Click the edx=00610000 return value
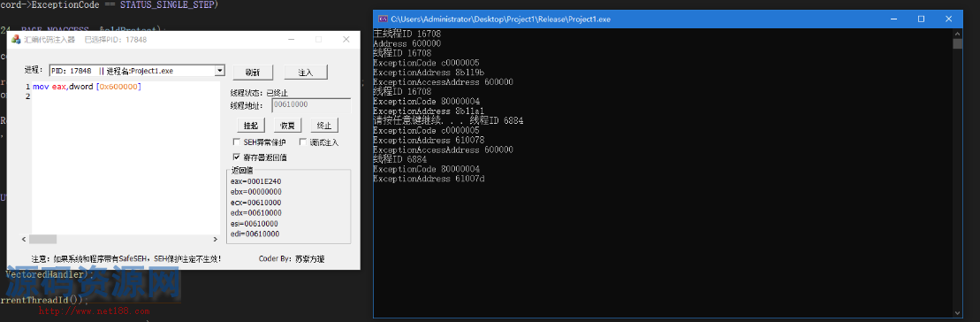The width and height of the screenshot is (980, 322). 255,213
